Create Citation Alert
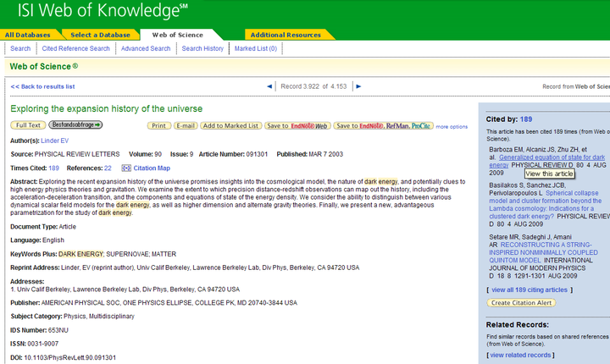 coord(521,302)
